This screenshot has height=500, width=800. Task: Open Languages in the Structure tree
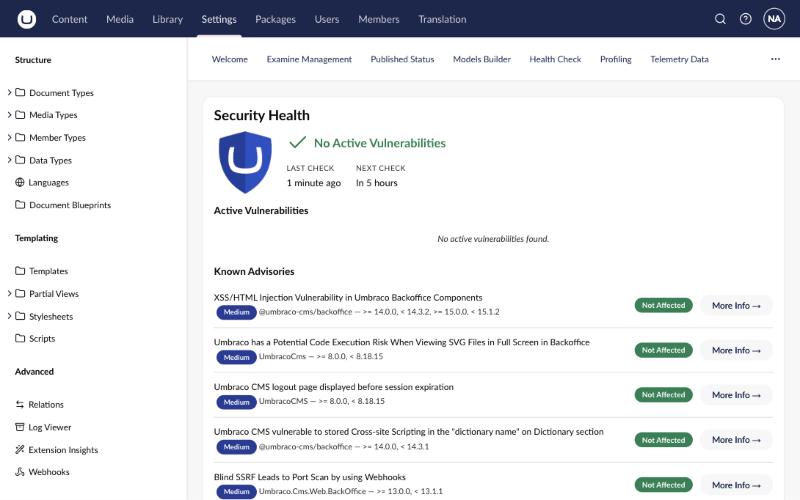tap(48, 182)
